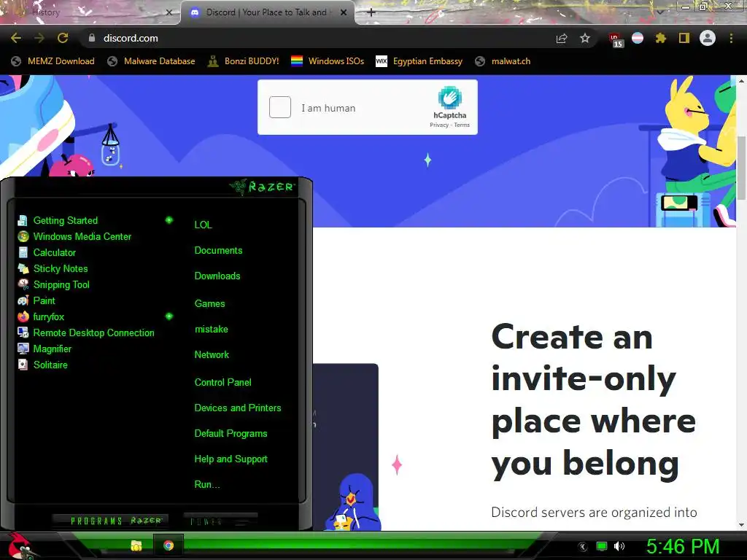Open Paint from start menu

click(x=36, y=300)
